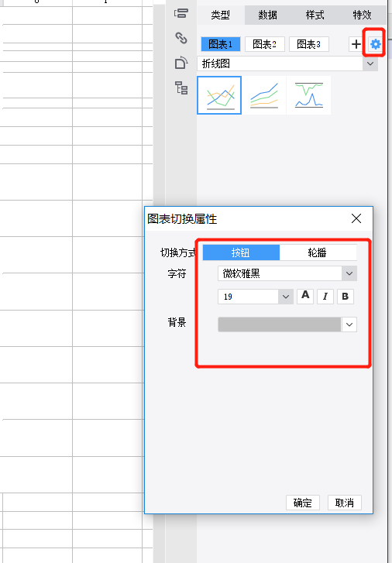Switch to the 类型 tab
The height and width of the screenshot is (563, 392).
220,15
